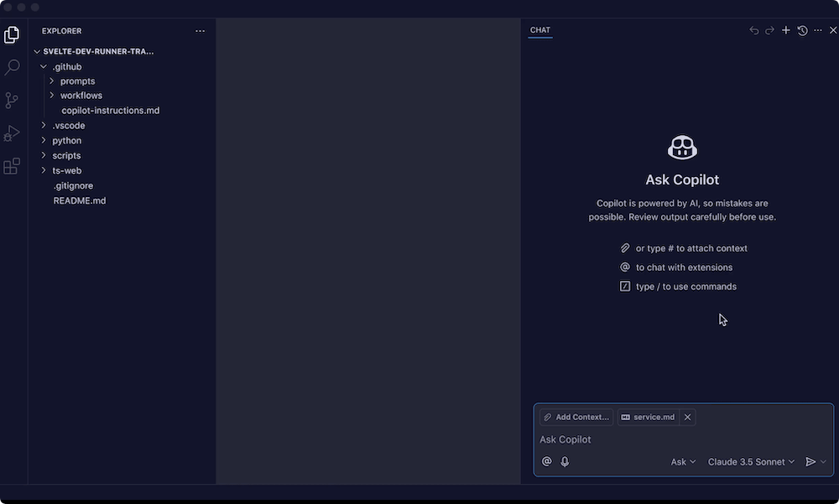This screenshot has width=839, height=504.
Task: Open the Source Control view icon
Action: [12, 100]
